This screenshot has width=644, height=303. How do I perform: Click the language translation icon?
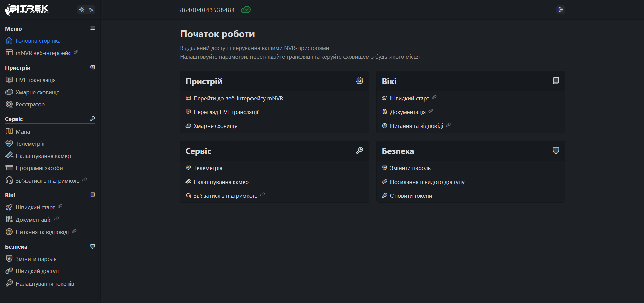[x=91, y=10]
